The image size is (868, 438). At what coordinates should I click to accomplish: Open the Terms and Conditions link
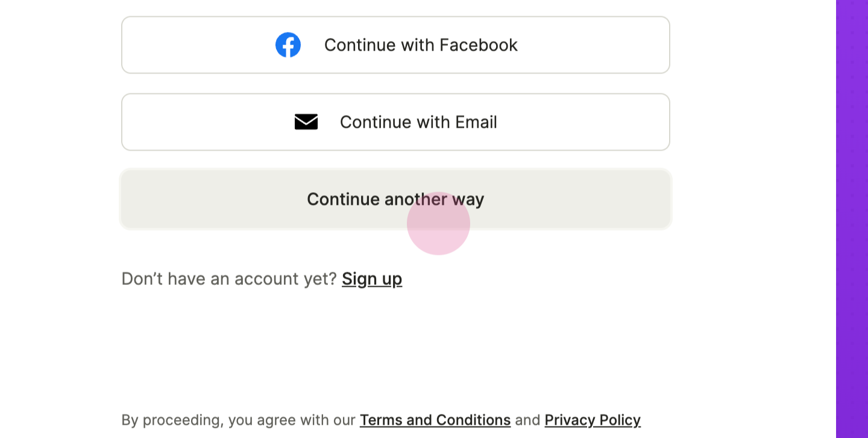(435, 420)
